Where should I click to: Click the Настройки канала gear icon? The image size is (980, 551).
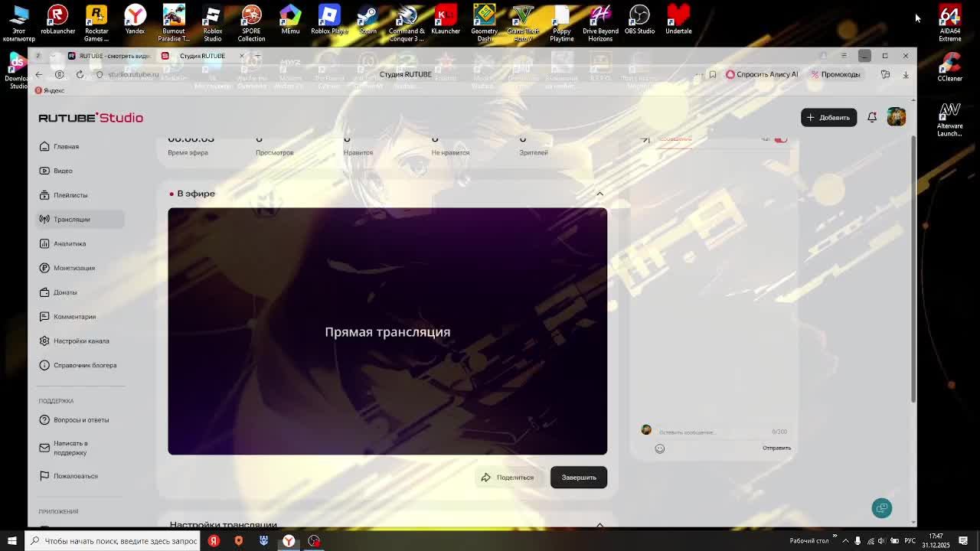pos(44,341)
